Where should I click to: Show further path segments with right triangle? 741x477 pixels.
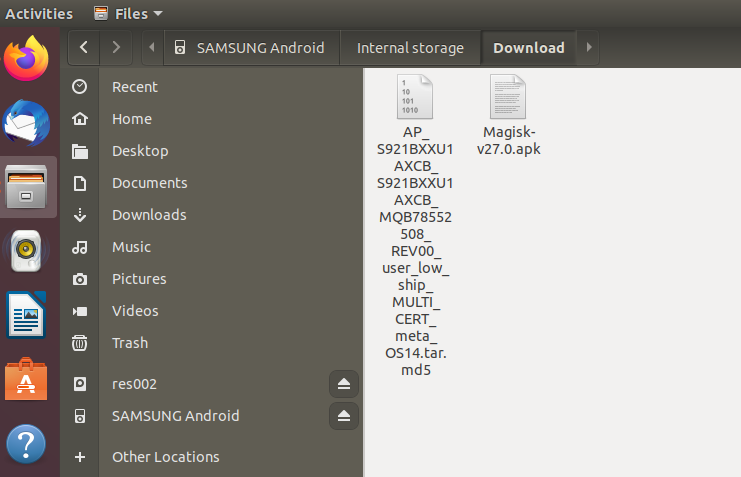[x=589, y=47]
